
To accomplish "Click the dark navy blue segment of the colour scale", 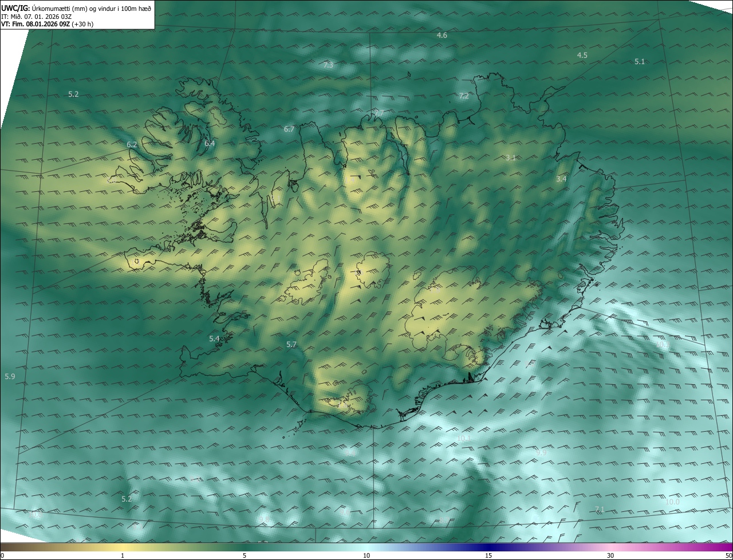I will 488,547.
